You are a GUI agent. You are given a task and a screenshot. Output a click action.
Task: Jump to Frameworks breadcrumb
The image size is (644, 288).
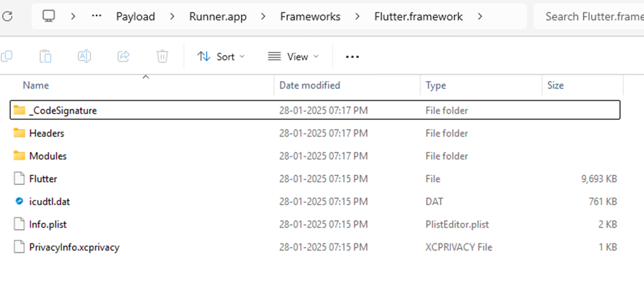[x=310, y=16]
